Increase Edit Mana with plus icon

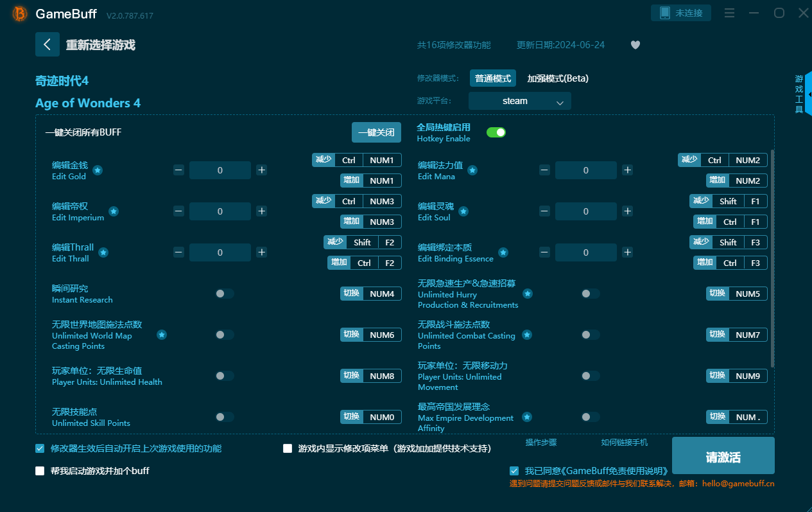tap(628, 170)
